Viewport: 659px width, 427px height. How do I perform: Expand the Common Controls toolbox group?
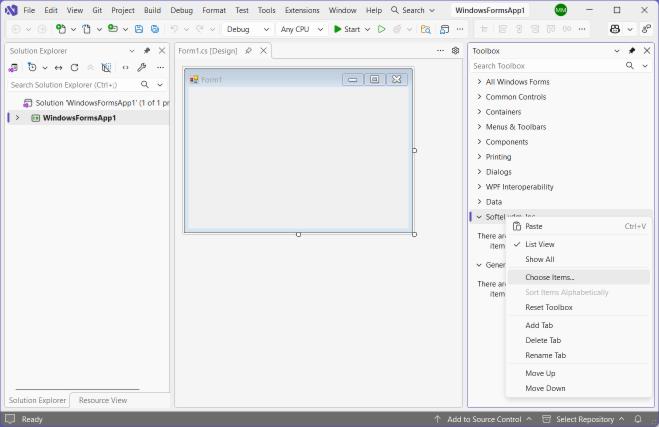tap(479, 97)
